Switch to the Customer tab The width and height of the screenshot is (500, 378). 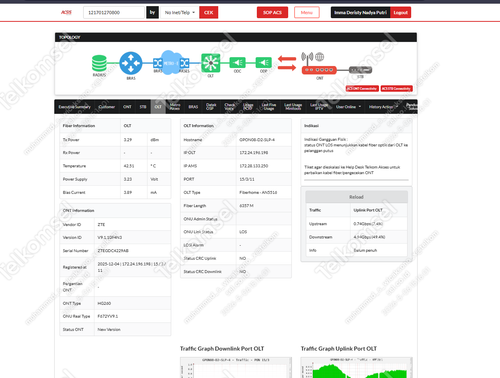(107, 107)
